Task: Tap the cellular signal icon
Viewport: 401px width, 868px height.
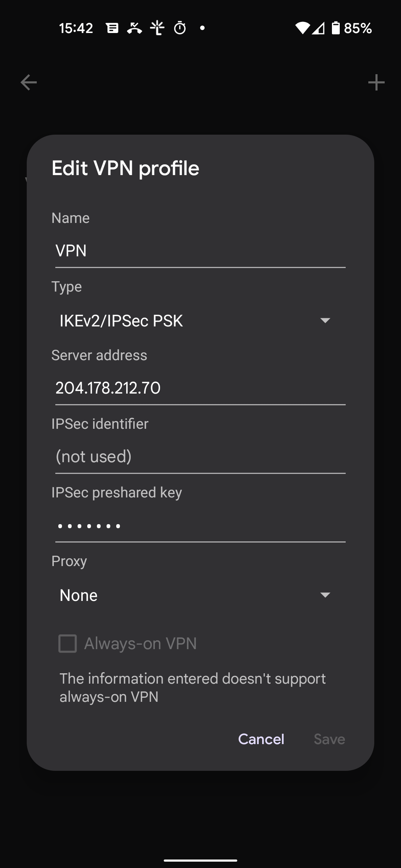Action: 318,28
